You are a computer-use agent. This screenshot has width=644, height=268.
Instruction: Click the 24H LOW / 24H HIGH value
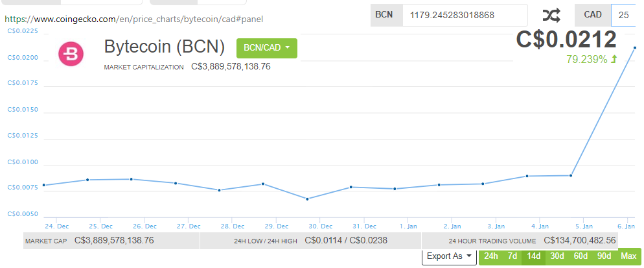point(346,240)
